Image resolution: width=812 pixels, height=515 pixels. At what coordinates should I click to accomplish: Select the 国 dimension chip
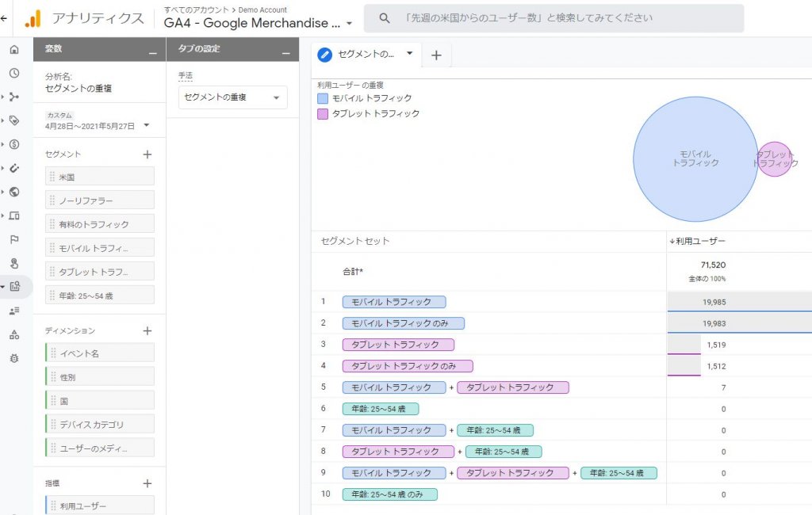100,401
